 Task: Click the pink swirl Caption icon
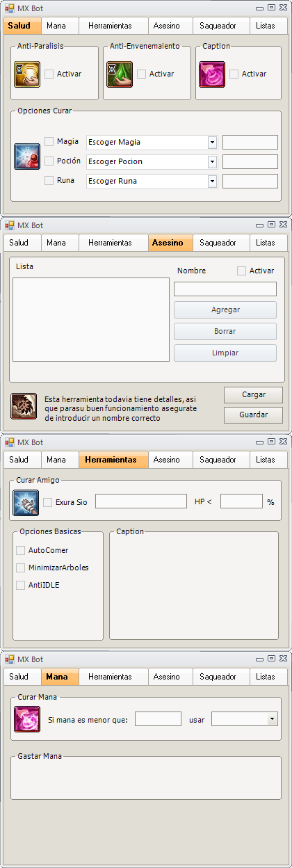tap(212, 74)
